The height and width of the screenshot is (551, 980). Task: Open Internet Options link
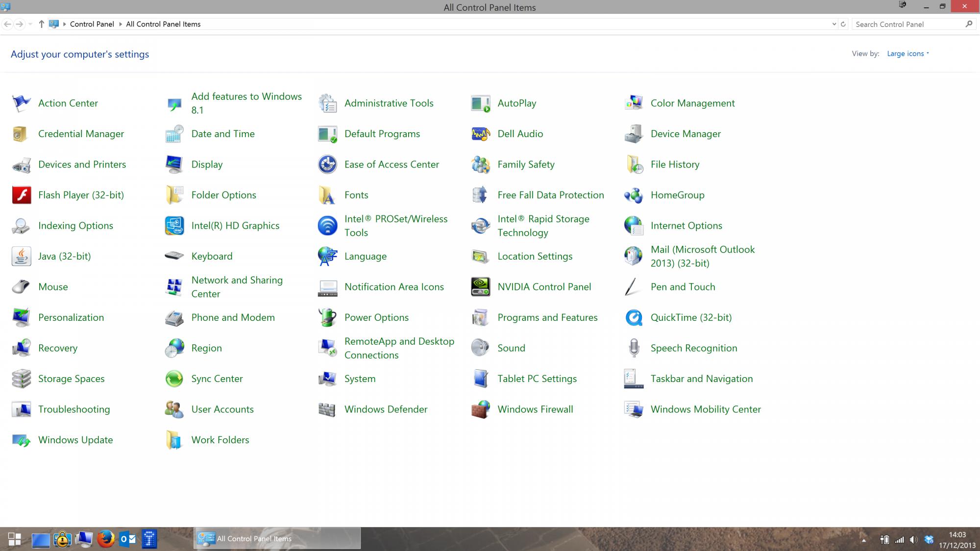[686, 226]
